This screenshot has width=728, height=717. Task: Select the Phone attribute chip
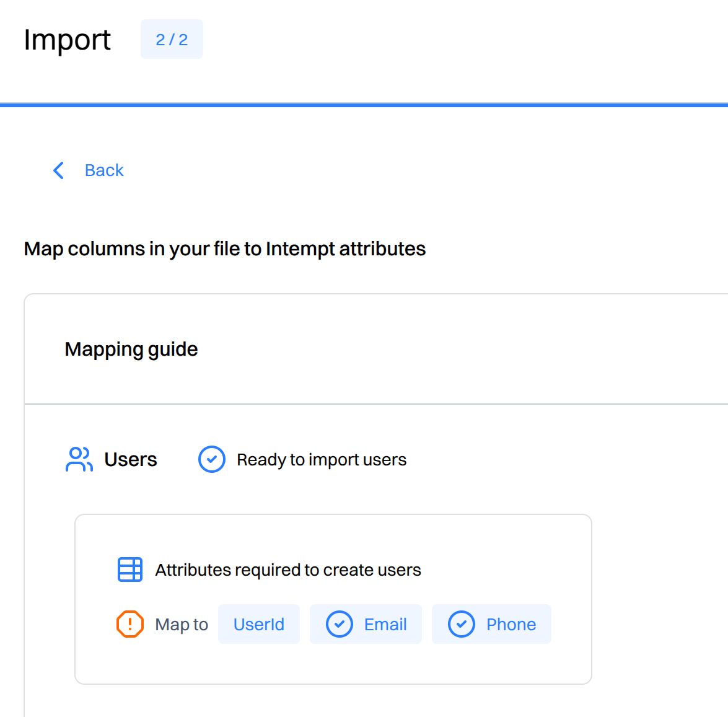491,623
